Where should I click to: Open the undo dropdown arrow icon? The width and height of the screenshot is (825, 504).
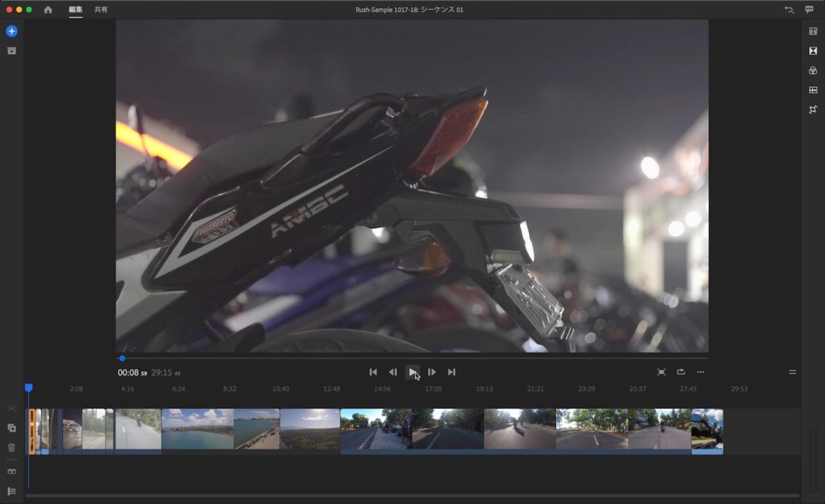point(789,10)
